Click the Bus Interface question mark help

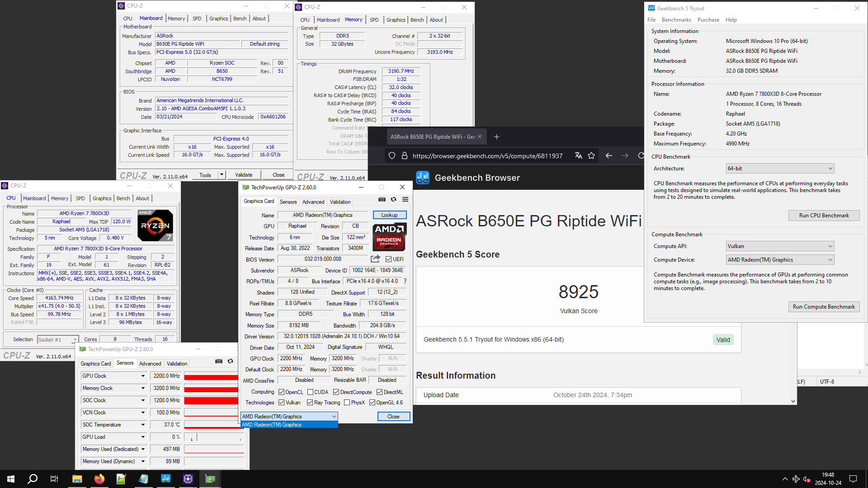(405, 281)
